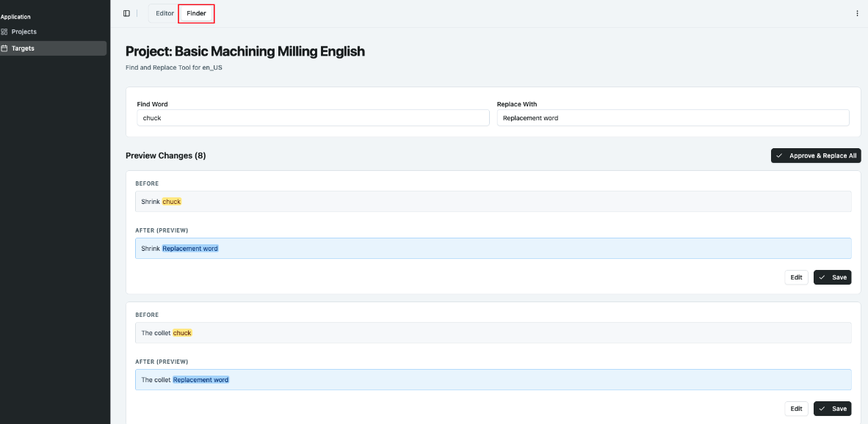
Task: Select the Finder tab
Action: coord(197,13)
